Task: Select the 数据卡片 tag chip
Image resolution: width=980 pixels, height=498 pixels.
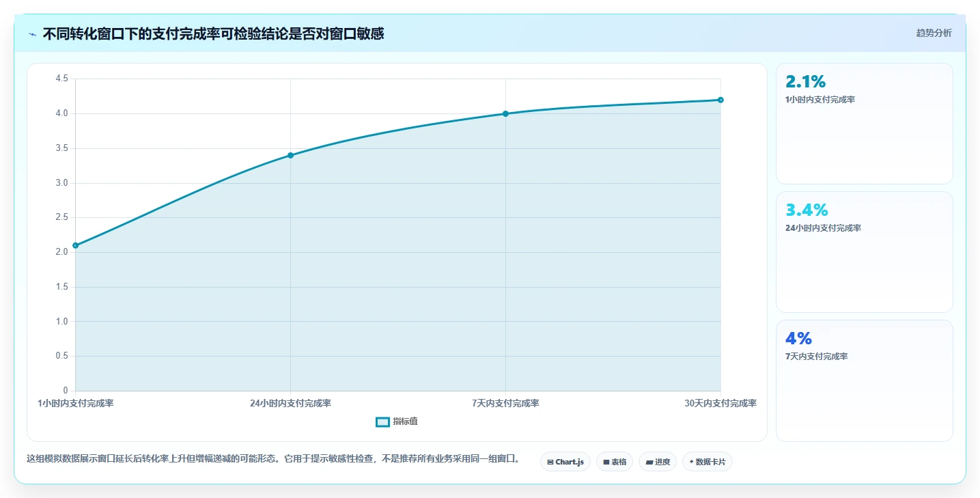Action: pos(708,462)
